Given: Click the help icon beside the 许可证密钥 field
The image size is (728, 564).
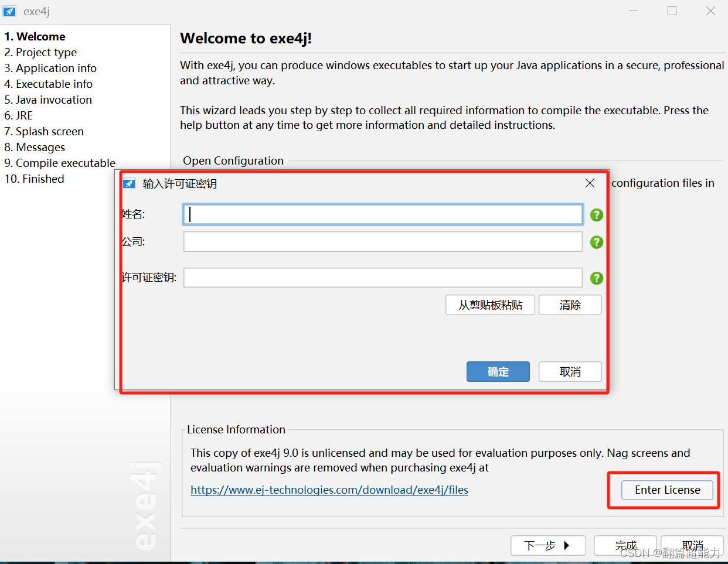Looking at the screenshot, I should click(x=597, y=278).
